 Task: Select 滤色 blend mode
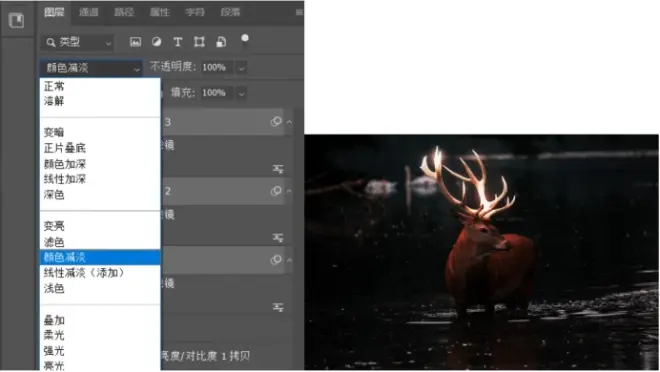[x=100, y=242]
